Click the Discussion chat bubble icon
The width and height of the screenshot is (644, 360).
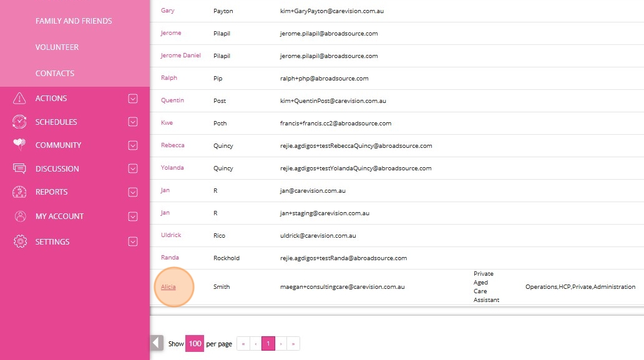tap(19, 168)
